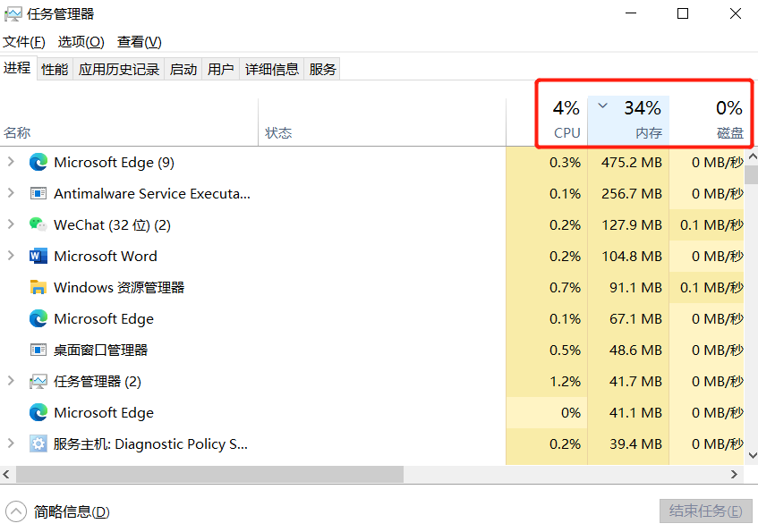
Task: Open the 选项(O) menu
Action: tap(81, 42)
